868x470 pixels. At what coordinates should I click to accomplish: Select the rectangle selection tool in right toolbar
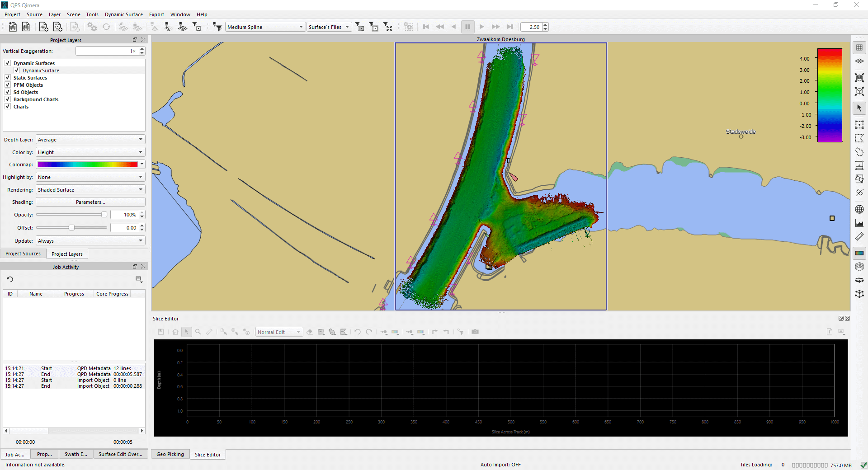coord(859,125)
